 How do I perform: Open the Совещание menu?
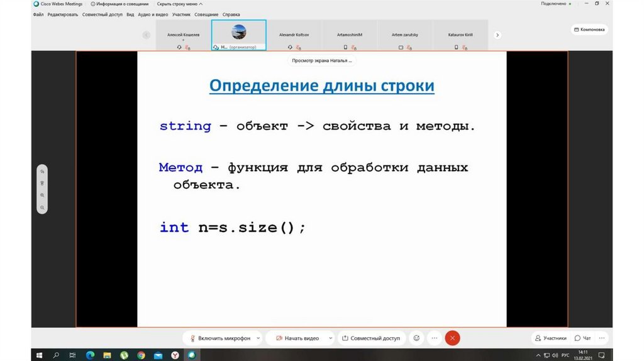(x=206, y=14)
